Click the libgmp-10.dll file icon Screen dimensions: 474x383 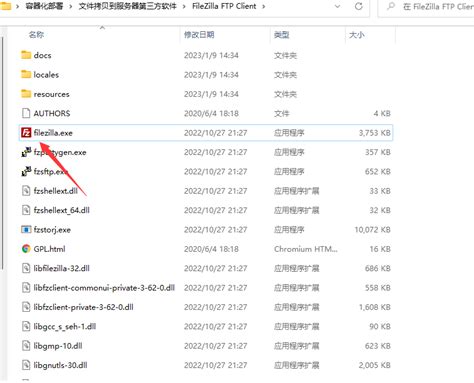(26, 346)
